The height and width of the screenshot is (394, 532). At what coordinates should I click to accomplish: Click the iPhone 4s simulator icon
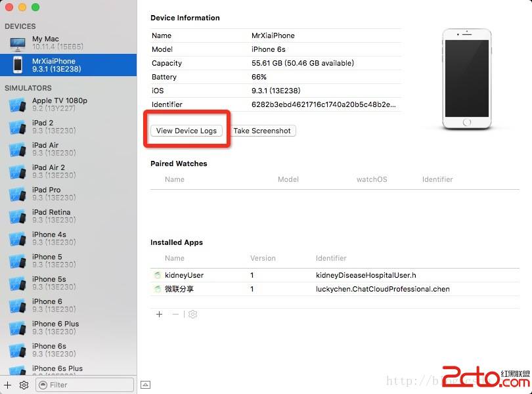(x=18, y=239)
